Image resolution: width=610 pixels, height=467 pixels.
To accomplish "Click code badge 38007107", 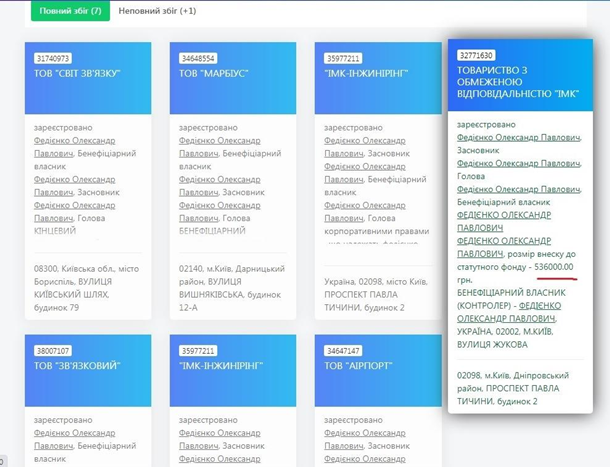I will click(52, 352).
